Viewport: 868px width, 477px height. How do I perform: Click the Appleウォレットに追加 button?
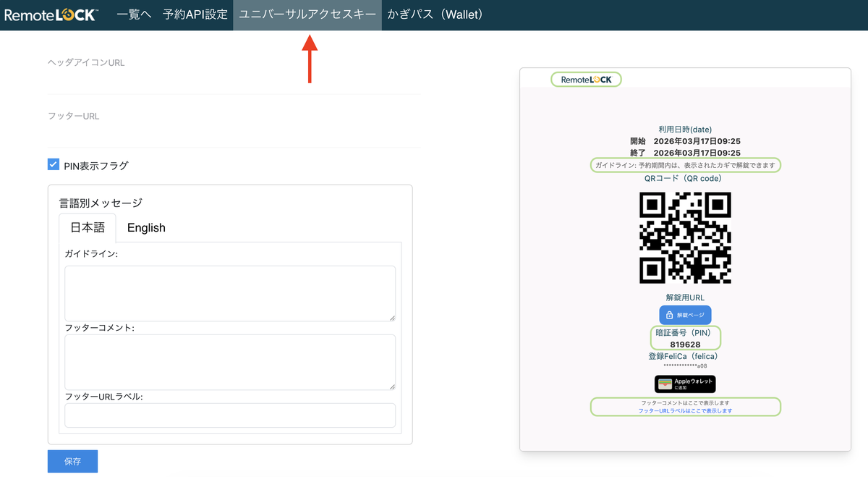685,384
